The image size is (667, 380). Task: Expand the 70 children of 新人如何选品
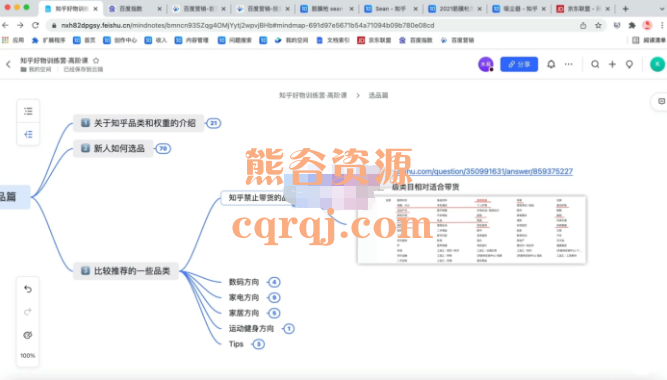click(163, 149)
